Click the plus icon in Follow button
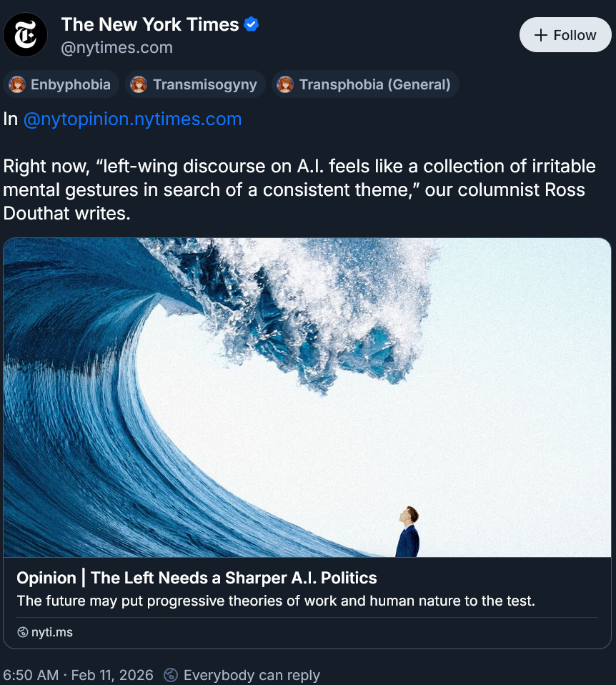Screen dimensions: 616x685 pyautogui.click(x=540, y=35)
